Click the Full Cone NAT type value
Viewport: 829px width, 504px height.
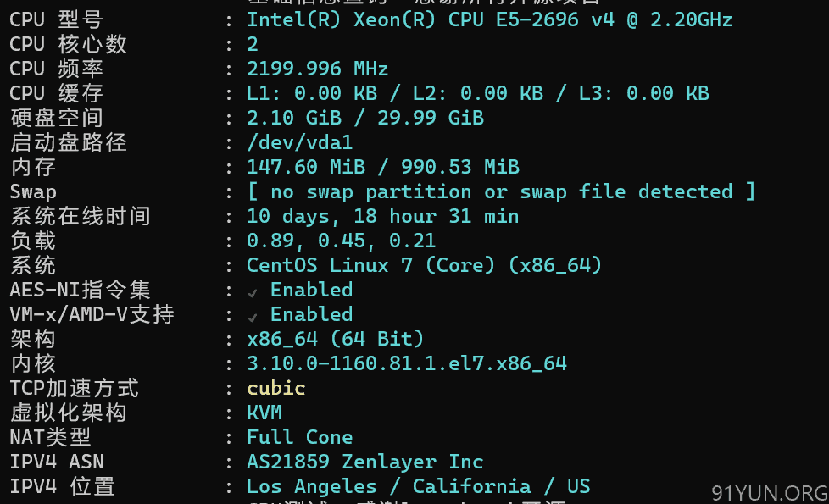pos(299,437)
